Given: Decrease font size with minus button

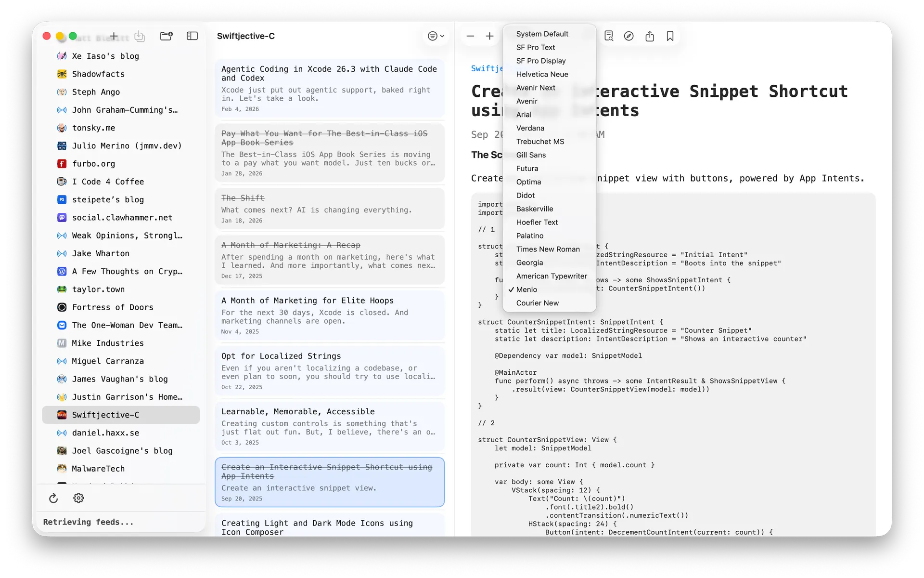Looking at the screenshot, I should [471, 36].
